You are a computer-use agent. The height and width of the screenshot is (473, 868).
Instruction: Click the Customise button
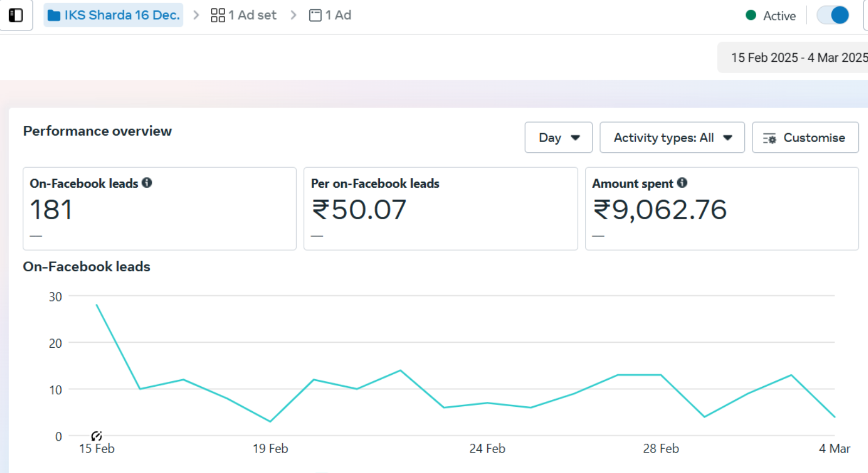(805, 138)
